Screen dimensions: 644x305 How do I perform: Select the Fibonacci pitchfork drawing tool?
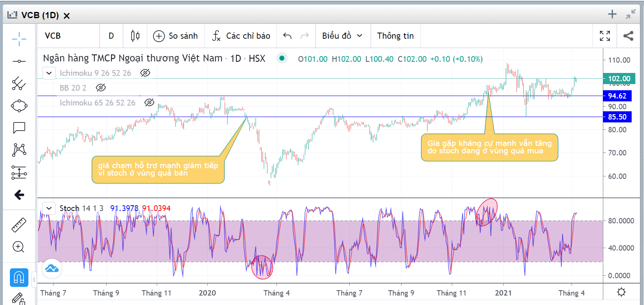19,84
